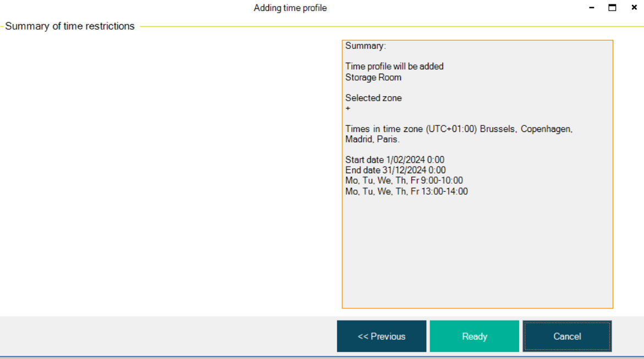Screen dimensions: 644x359
Task: Click the Ready button
Action: point(474,336)
